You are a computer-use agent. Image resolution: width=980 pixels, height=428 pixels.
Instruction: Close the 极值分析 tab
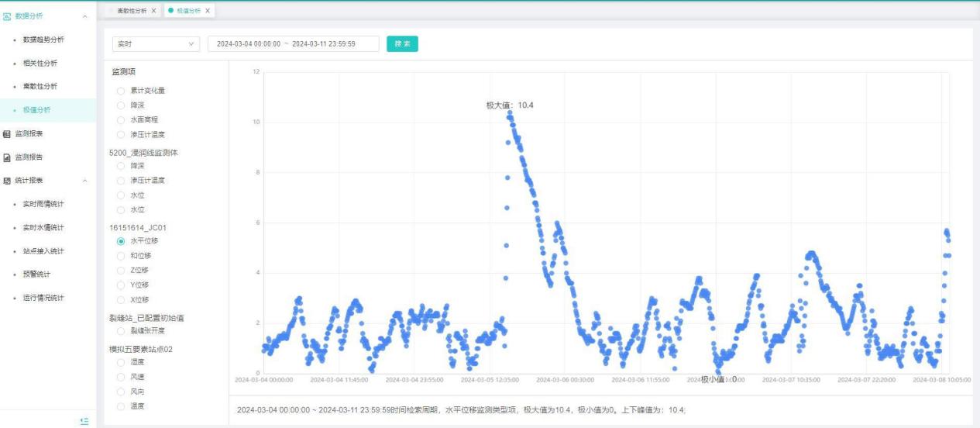click(x=208, y=11)
